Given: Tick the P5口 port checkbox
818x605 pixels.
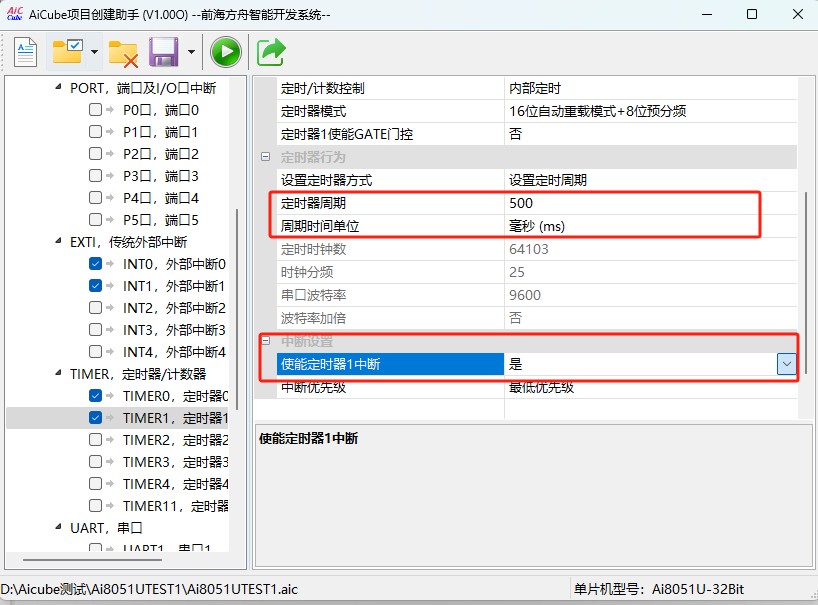Looking at the screenshot, I should tap(95, 220).
